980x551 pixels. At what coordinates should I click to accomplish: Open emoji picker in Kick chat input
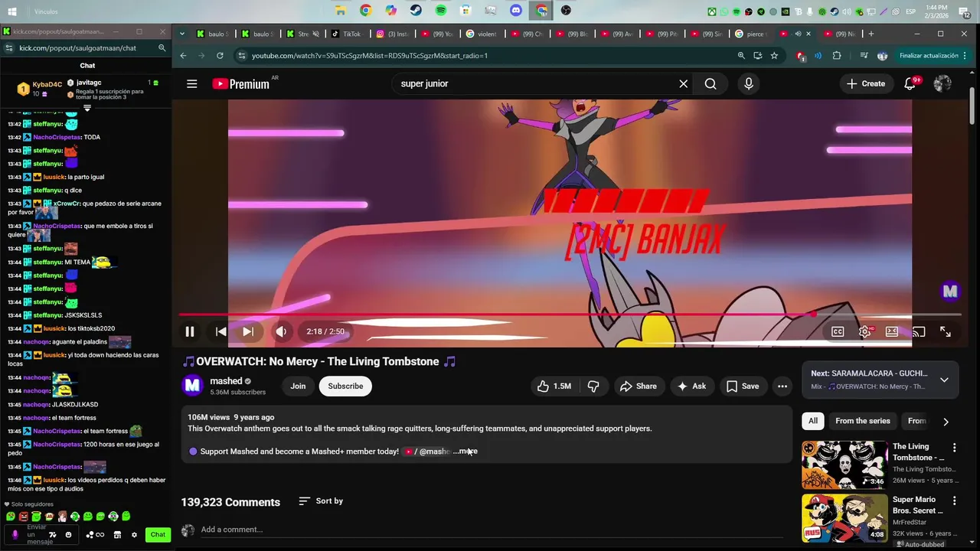coord(68,535)
